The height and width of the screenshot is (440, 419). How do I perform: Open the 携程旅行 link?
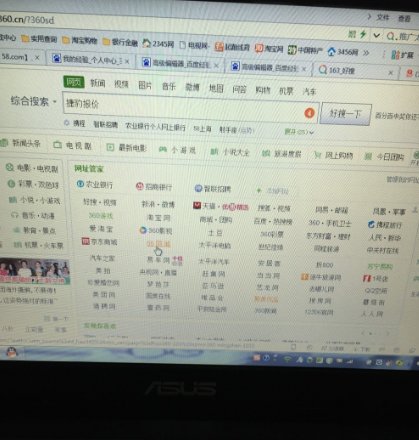384,225
